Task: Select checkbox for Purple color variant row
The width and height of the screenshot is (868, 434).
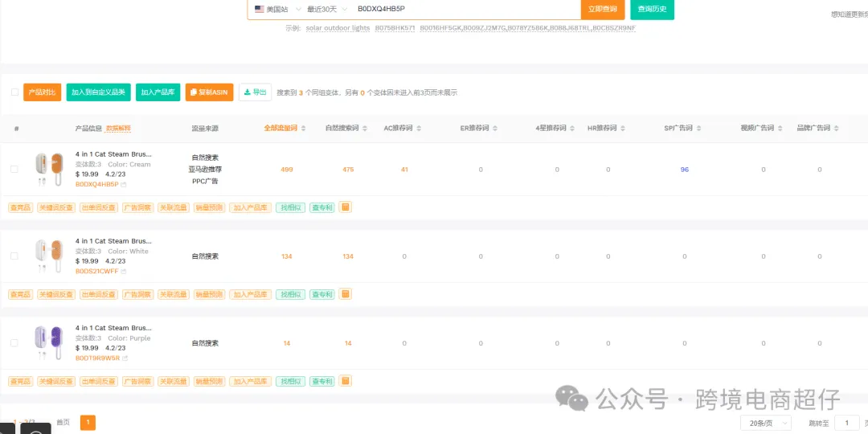Action: tap(14, 343)
